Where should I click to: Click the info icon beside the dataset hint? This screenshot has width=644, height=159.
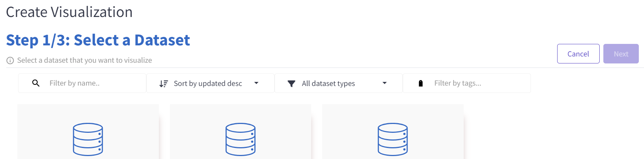pyautogui.click(x=10, y=61)
